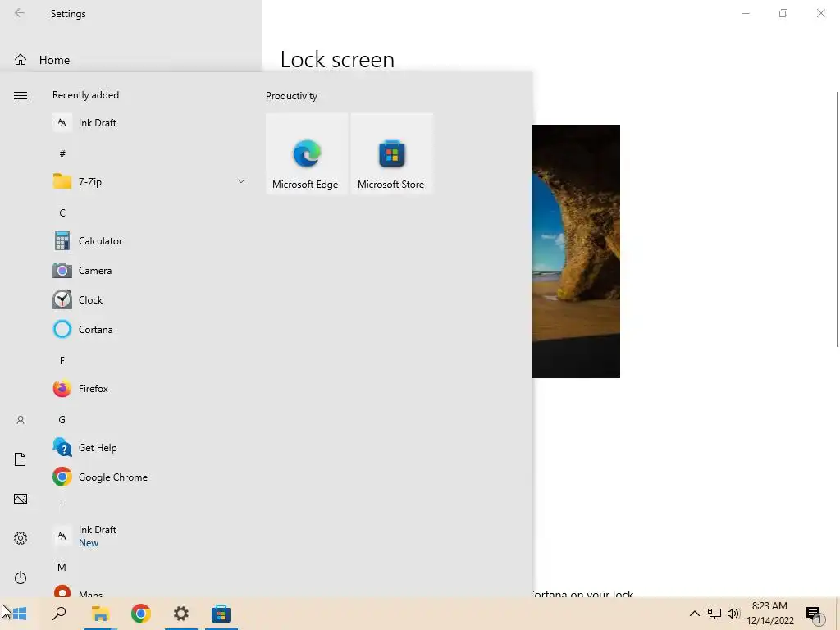Viewport: 840px width, 630px height.
Task: Launch Firefox from the Start menu
Action: [149, 388]
